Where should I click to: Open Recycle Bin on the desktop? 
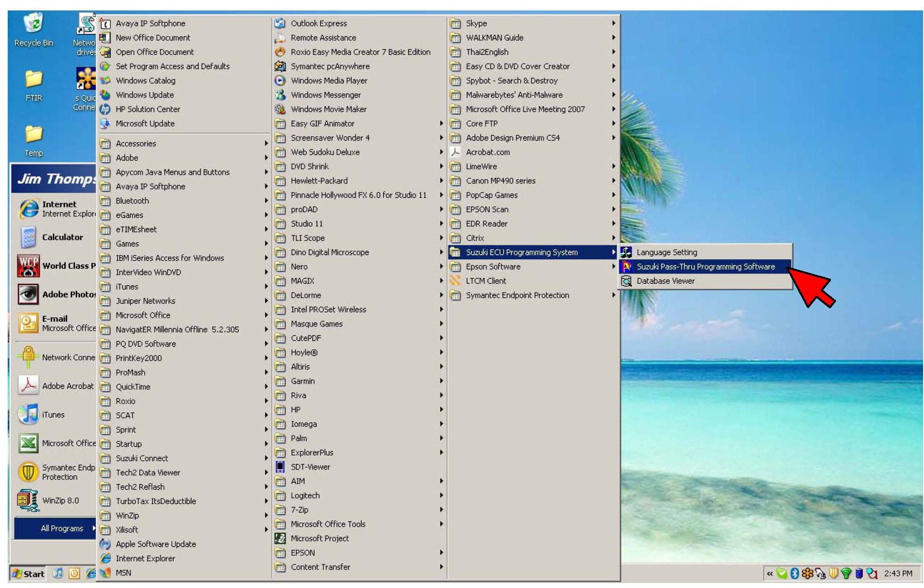pos(33,24)
